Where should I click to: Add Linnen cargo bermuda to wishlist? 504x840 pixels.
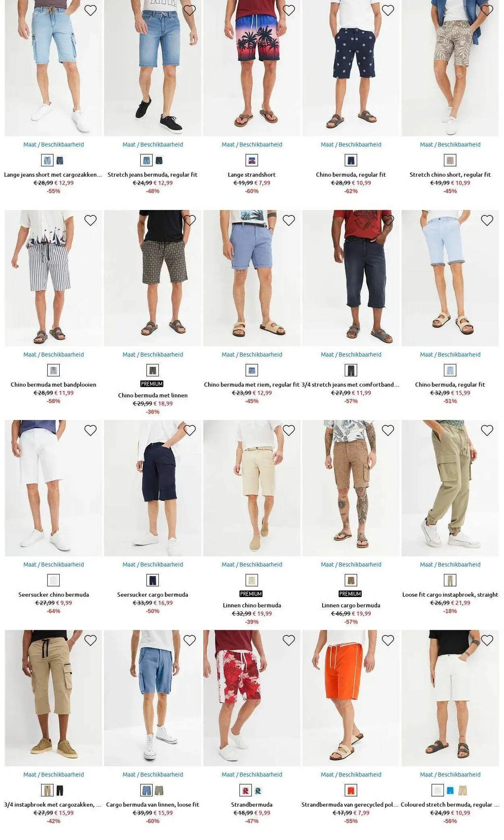(388, 430)
